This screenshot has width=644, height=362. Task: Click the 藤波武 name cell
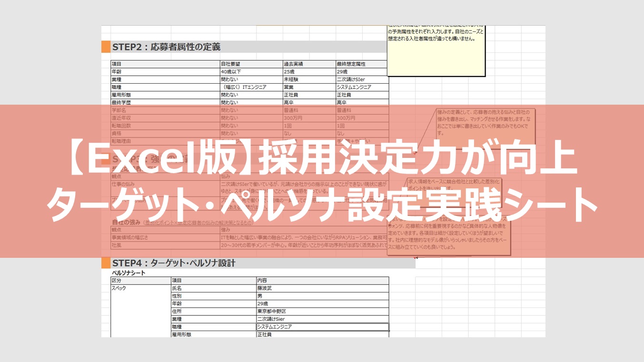coord(322,288)
